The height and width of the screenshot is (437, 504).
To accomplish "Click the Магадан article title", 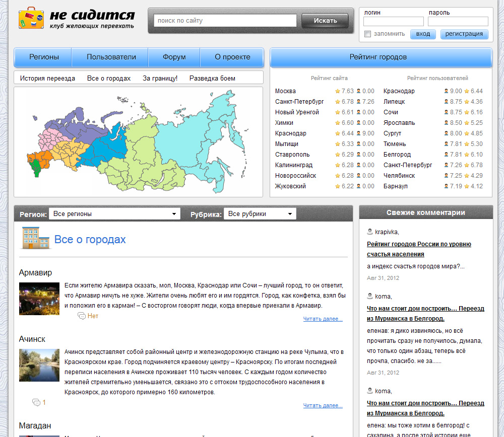I will coord(35,426).
